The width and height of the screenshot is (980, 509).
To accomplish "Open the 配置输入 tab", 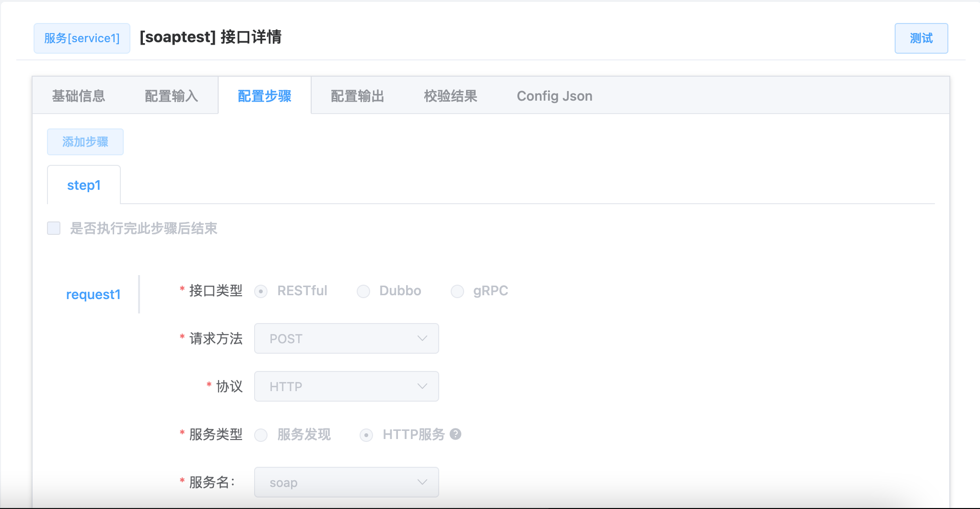I will coord(172,96).
